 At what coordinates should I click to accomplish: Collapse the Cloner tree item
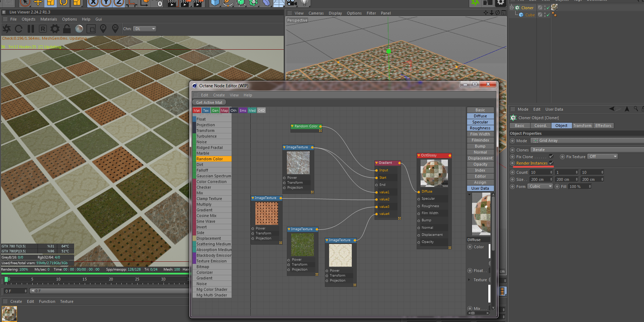coord(512,7)
